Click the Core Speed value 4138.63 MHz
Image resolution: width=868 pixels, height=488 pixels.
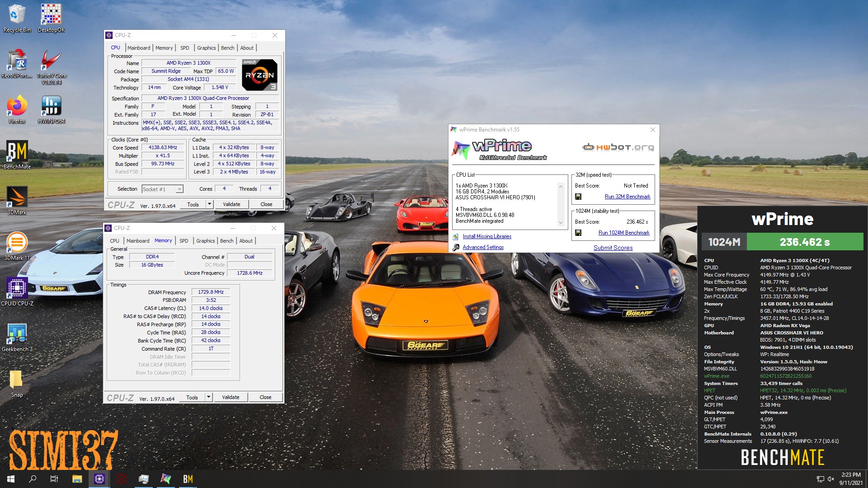point(163,147)
